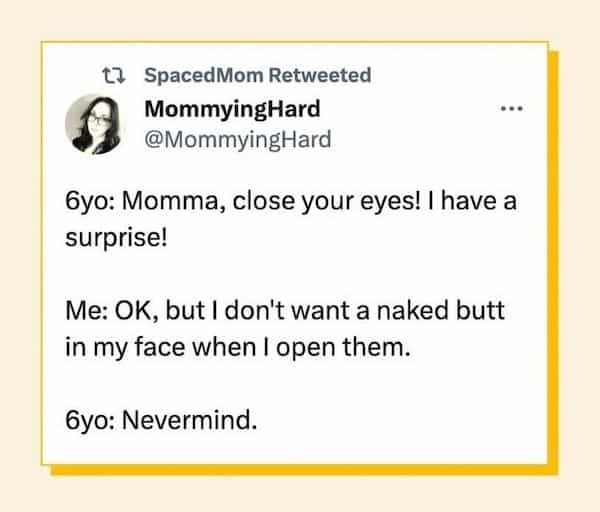Click the @MommyingHard handle
600x512 pixels.
pyautogui.click(x=238, y=139)
